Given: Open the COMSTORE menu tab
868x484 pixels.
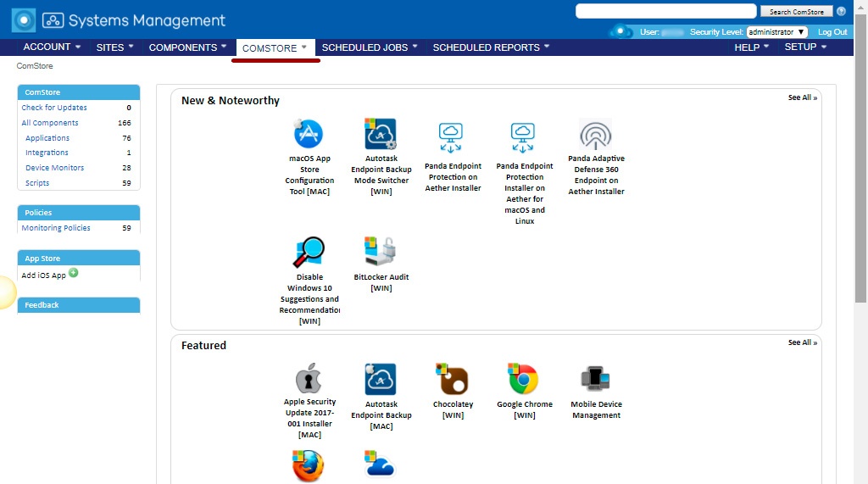Looking at the screenshot, I should [x=275, y=48].
